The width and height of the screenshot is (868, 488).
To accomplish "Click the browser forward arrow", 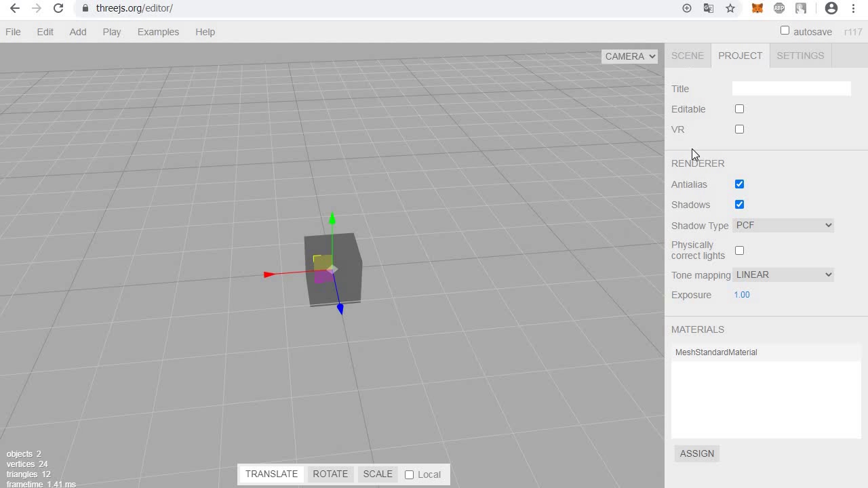I will click(x=37, y=8).
